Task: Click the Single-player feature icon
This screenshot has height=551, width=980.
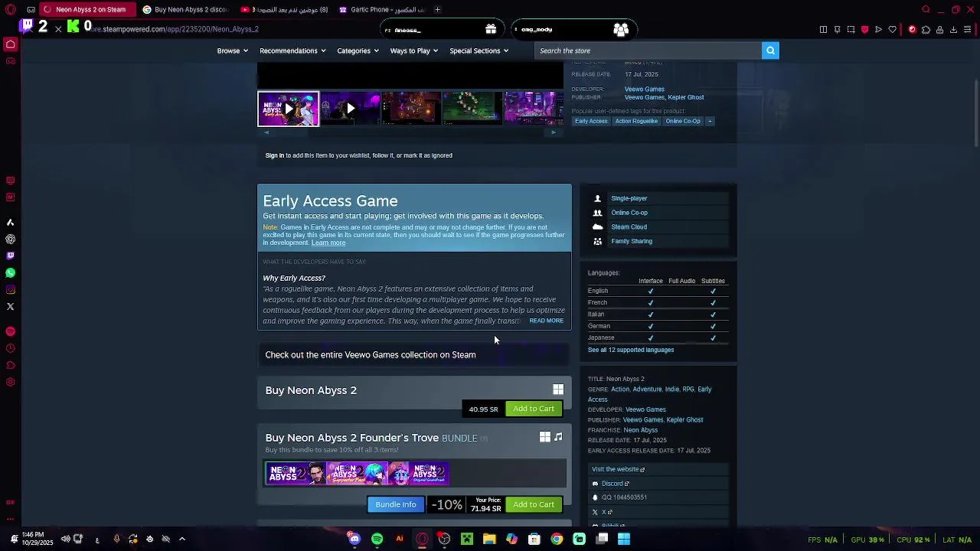Action: 598,198
